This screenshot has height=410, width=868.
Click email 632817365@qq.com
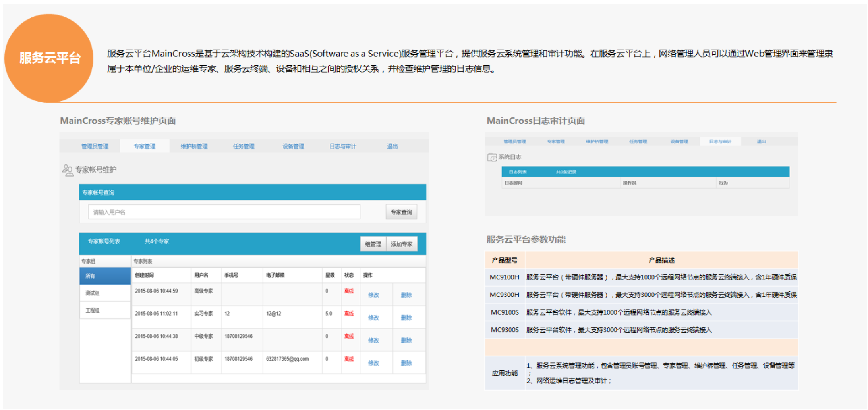pos(287,359)
